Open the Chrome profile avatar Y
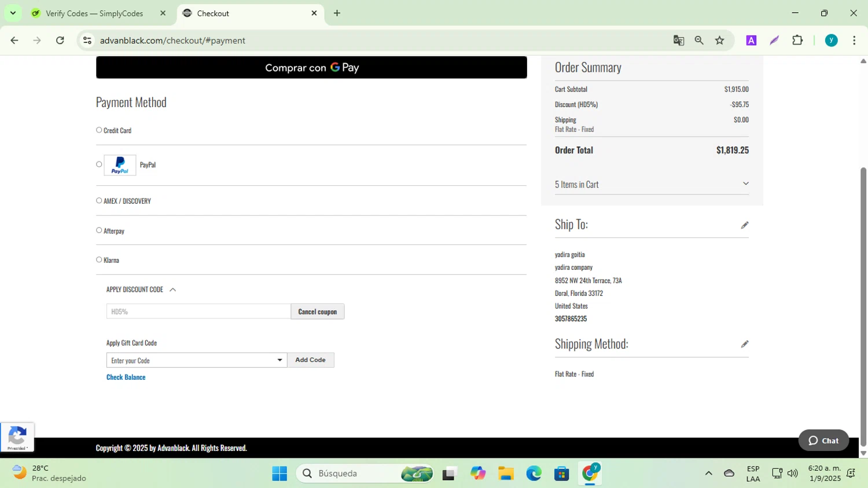This screenshot has height=488, width=868. click(832, 41)
